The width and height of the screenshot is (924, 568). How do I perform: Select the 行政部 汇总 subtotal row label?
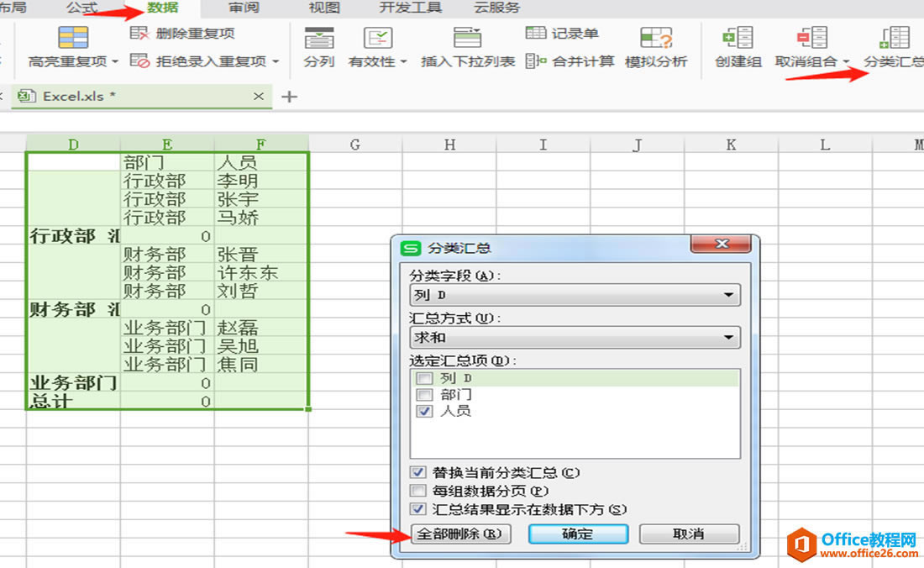tap(74, 235)
